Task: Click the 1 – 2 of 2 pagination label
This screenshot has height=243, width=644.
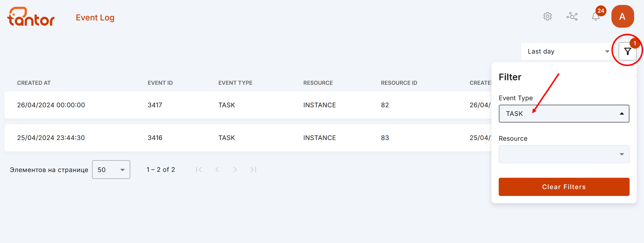Action: tap(161, 170)
